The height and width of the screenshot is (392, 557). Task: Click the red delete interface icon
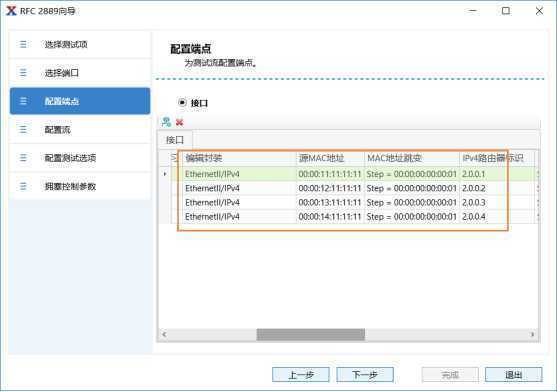click(179, 122)
